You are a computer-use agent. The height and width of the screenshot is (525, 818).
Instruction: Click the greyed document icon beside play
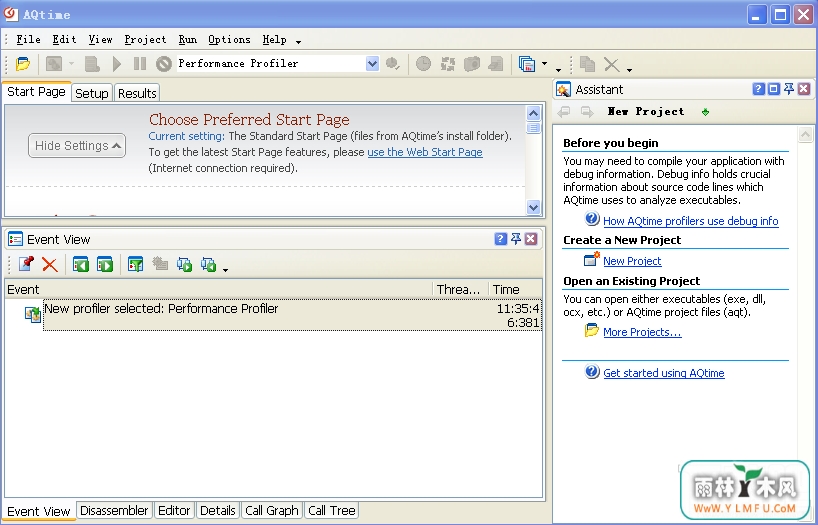coord(92,64)
